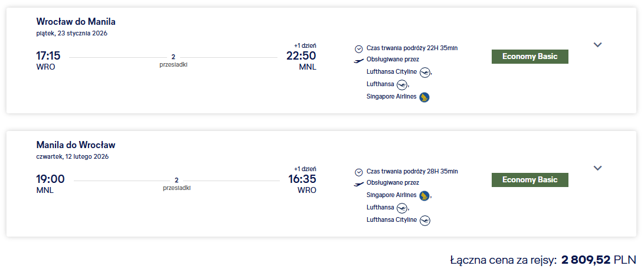Click the clock icon by the 28H 35min travel time
The width and height of the screenshot is (644, 272).
358,172
